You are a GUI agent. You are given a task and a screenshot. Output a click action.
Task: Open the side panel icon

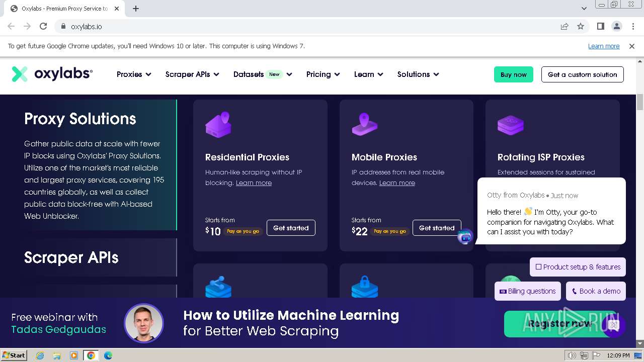601,26
